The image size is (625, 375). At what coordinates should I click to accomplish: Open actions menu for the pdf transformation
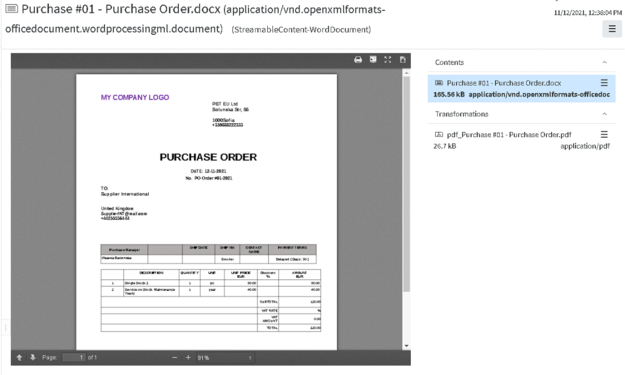pyautogui.click(x=604, y=134)
